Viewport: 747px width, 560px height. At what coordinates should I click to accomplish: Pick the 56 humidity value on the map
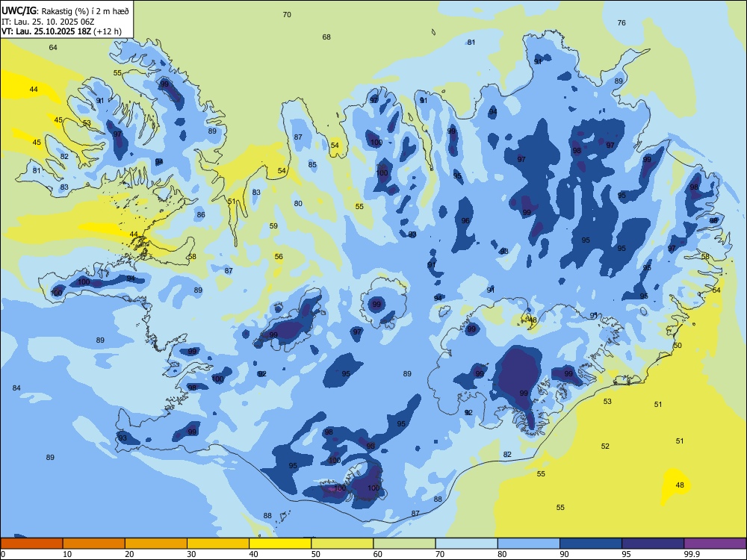[x=279, y=257]
